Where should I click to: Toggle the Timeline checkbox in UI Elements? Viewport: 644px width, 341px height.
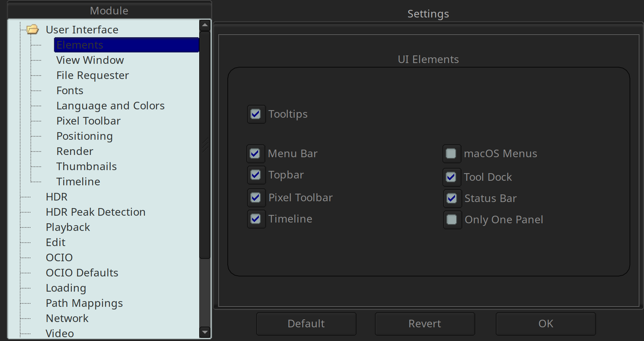[256, 219]
